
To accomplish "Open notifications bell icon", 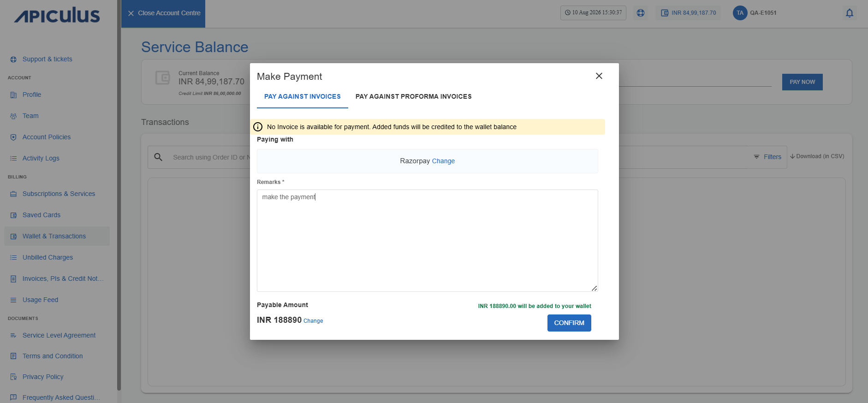I will [x=850, y=13].
